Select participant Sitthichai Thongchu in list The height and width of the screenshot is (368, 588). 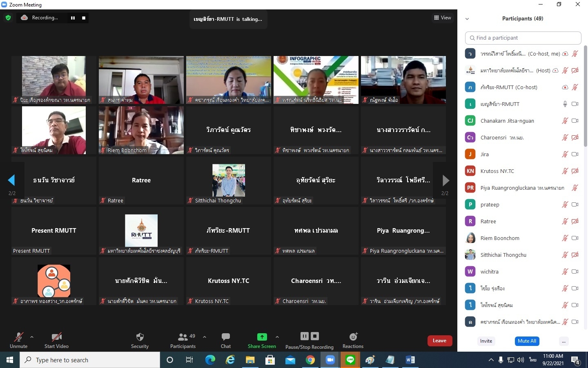click(x=522, y=255)
